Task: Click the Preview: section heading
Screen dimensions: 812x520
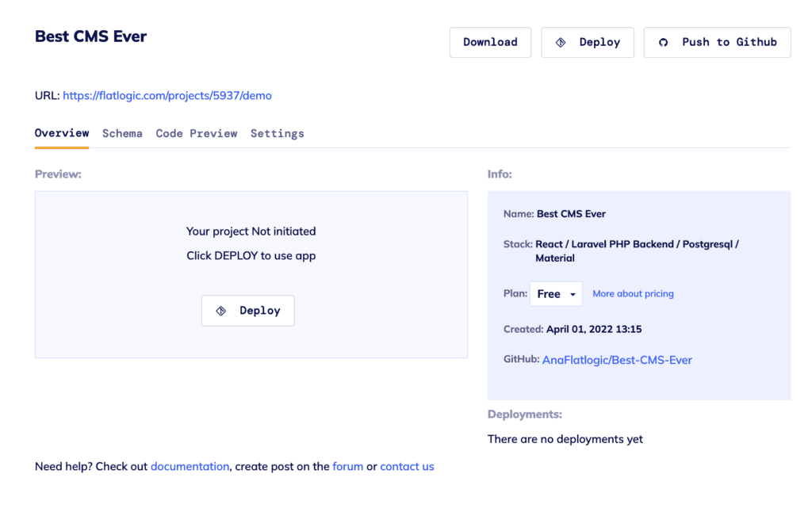Action: (x=58, y=174)
